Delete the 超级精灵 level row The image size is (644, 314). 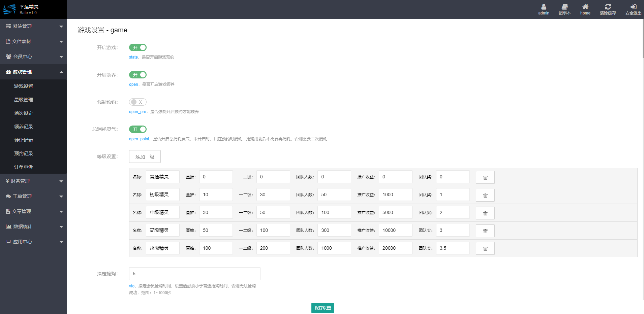coord(485,249)
